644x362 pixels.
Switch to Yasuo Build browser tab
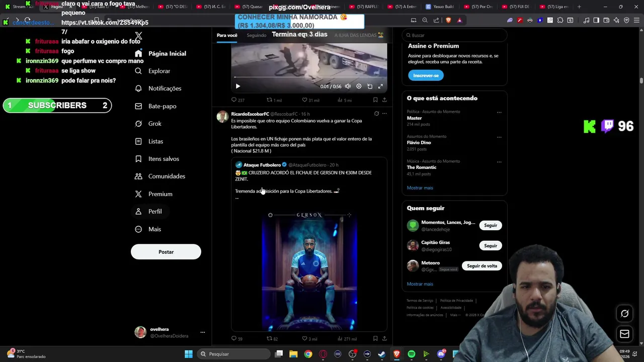coord(441,7)
